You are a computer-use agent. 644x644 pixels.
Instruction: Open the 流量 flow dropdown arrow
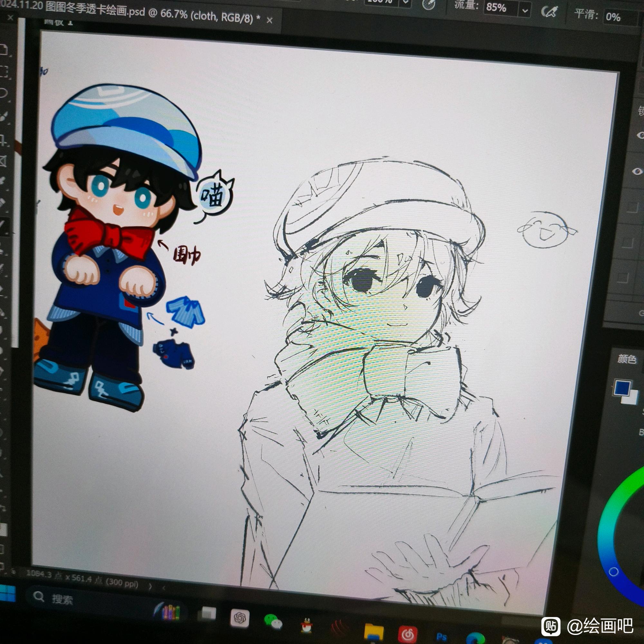click(525, 11)
